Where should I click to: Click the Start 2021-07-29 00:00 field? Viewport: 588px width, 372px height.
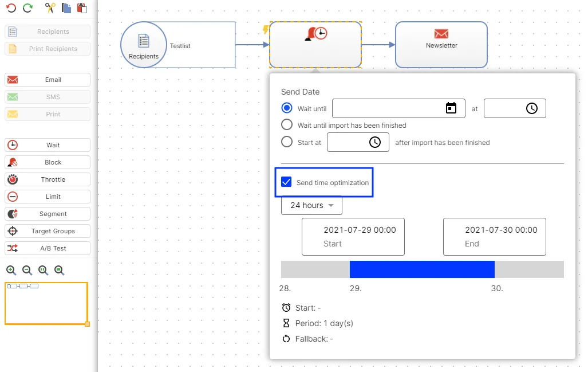353,237
